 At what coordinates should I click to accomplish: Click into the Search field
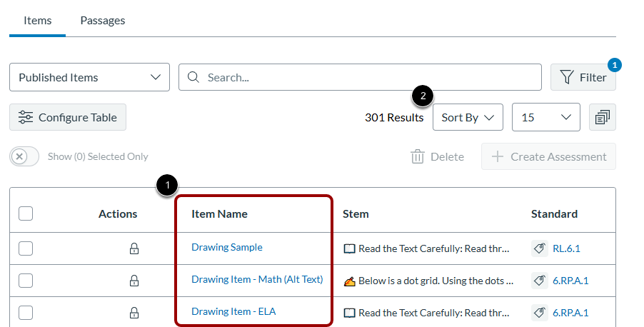360,77
